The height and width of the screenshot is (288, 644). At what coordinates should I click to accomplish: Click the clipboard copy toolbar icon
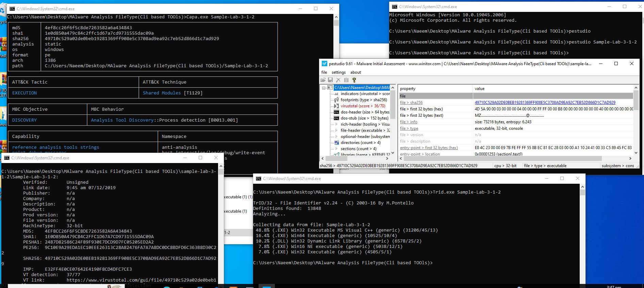346,80
